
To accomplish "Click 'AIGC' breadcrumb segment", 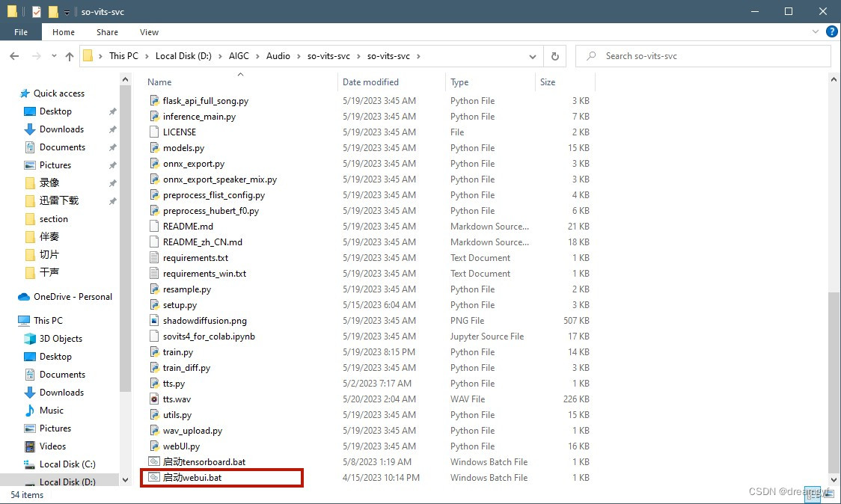I will click(x=239, y=56).
